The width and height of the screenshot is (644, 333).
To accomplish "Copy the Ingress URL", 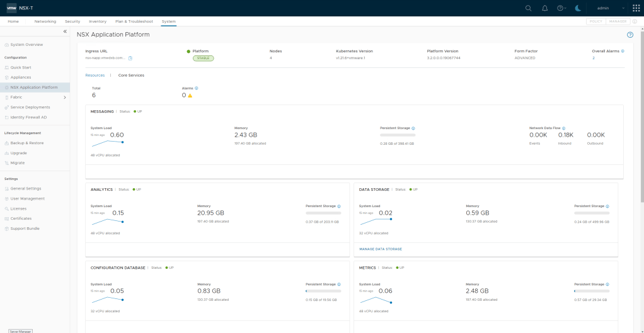I will pyautogui.click(x=130, y=58).
